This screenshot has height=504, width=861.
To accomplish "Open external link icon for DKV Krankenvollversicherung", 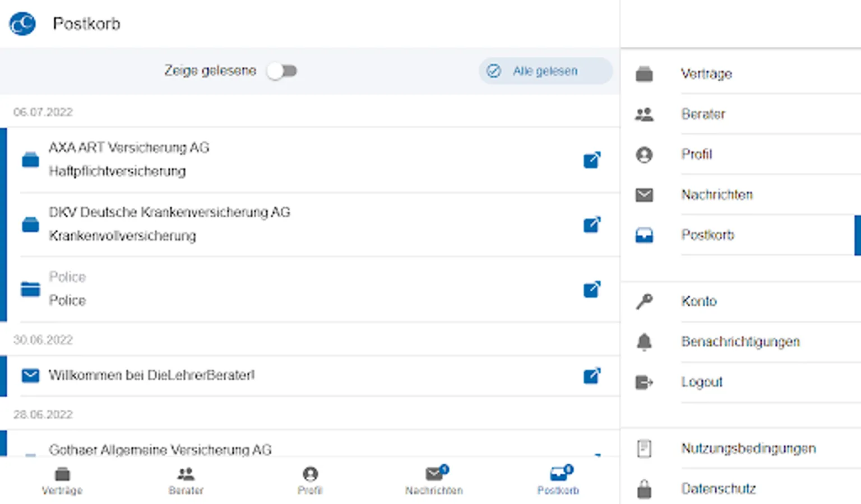I will click(592, 225).
